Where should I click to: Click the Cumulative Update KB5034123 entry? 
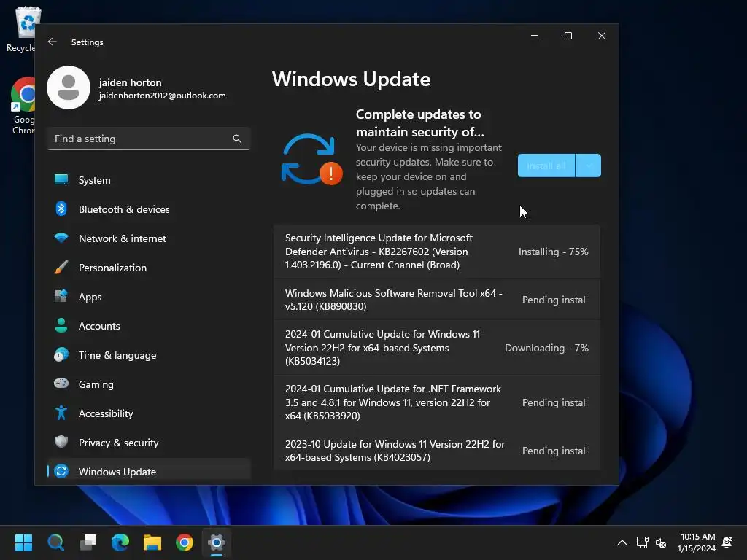[x=436, y=348]
